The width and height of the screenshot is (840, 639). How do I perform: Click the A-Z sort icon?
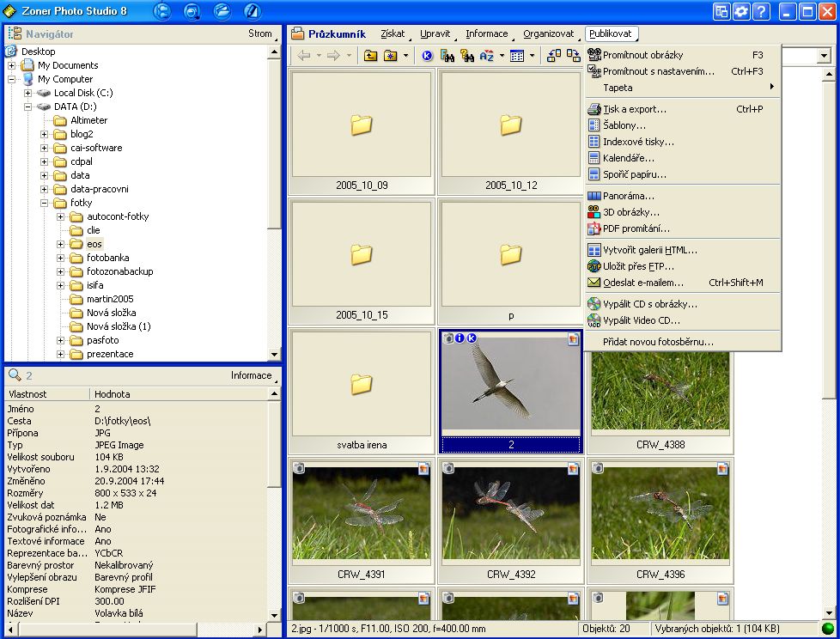click(487, 55)
